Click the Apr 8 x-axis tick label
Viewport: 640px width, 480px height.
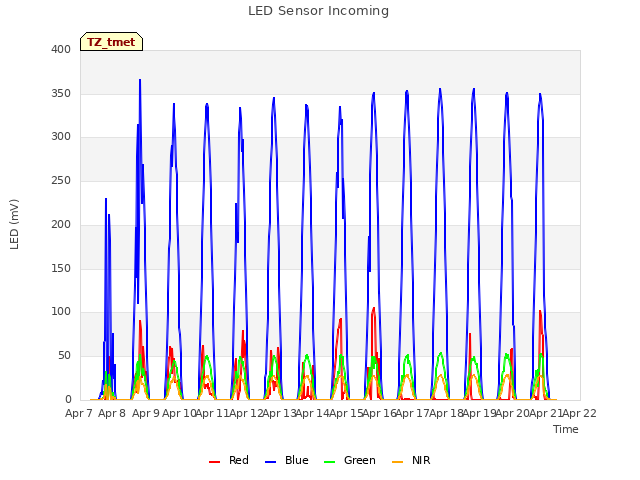pyautogui.click(x=112, y=413)
